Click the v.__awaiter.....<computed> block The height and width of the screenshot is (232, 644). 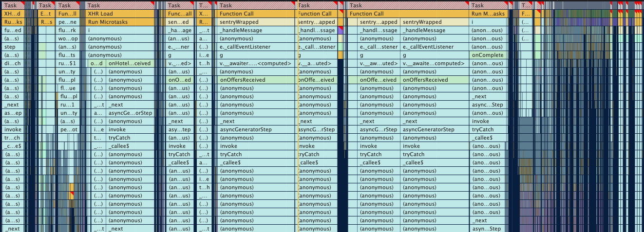click(x=256, y=63)
